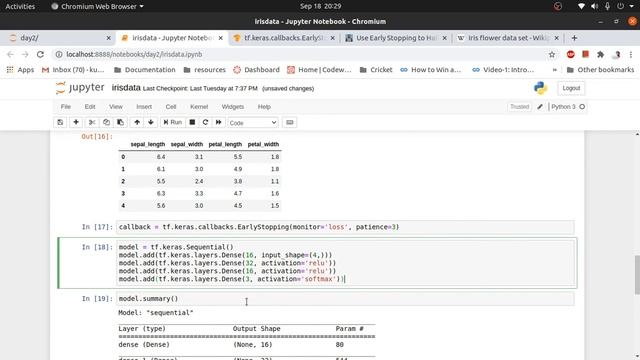Screen dimensions: 640x360
Task: Click the Python logo icon
Action: click(x=540, y=88)
